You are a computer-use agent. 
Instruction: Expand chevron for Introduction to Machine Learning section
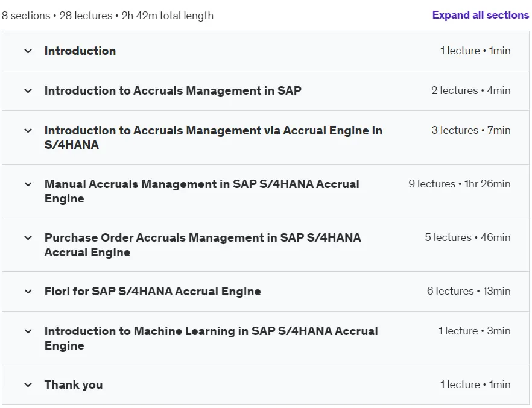pyautogui.click(x=28, y=331)
